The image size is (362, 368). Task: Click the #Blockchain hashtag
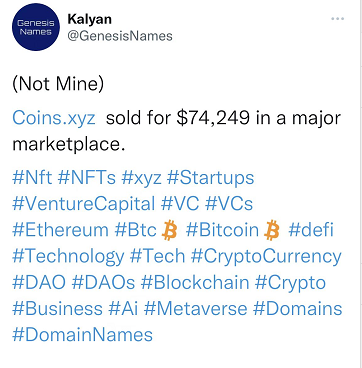(195, 283)
